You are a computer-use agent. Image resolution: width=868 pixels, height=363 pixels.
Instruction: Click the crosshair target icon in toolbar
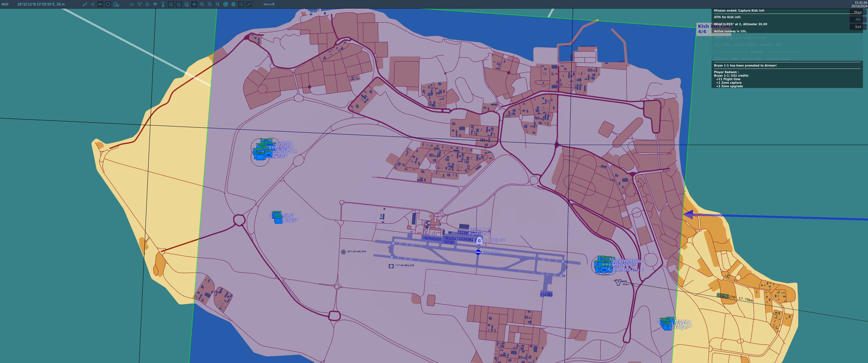pyautogui.click(x=147, y=5)
